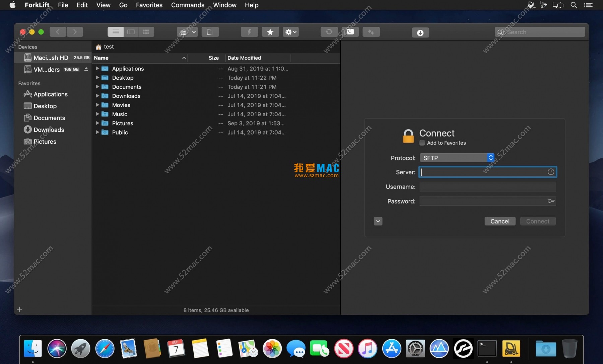Screen dimensions: 603x364
Task: Open the File menu
Action: 63,5
